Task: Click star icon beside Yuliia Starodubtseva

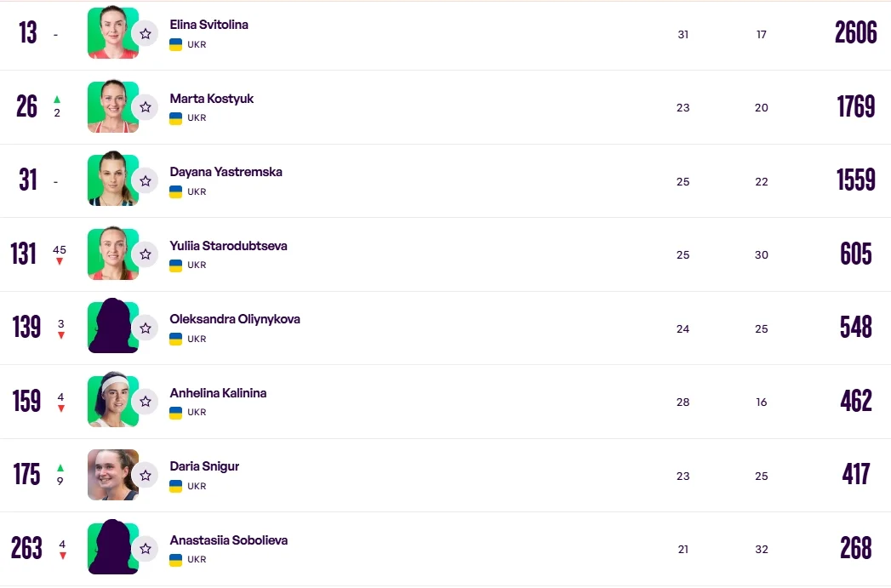Action: point(146,254)
